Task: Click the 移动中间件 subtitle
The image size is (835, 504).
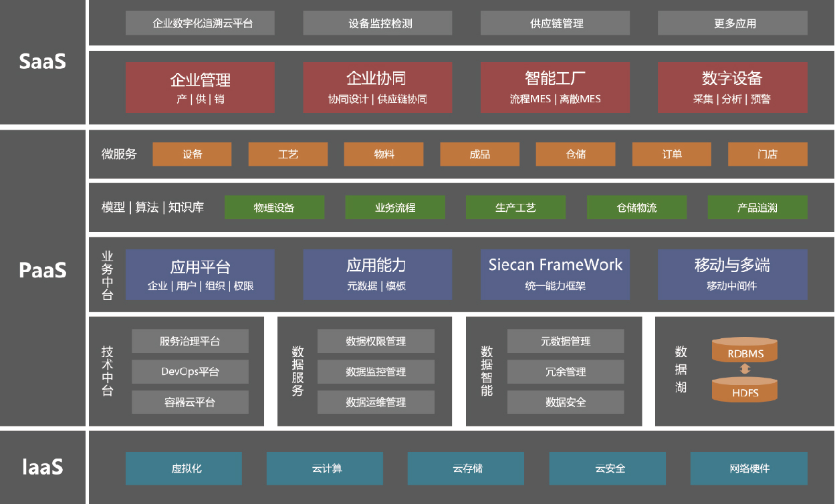Action: click(732, 286)
